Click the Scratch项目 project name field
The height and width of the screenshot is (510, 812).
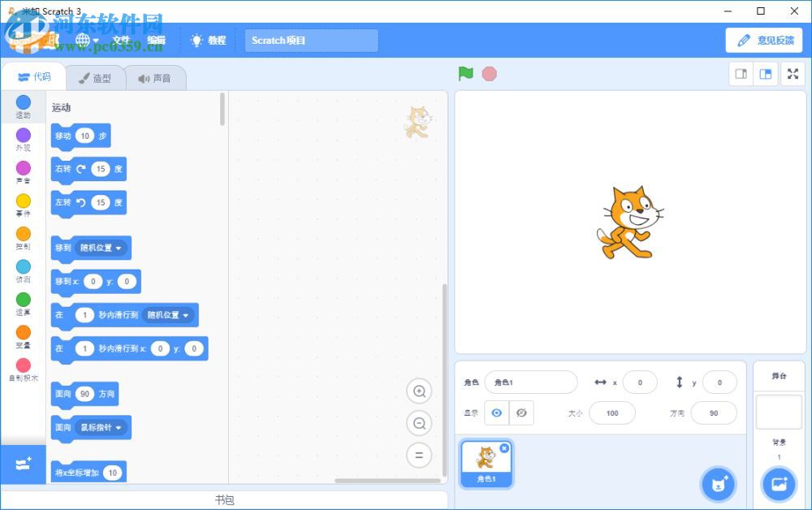(x=311, y=40)
